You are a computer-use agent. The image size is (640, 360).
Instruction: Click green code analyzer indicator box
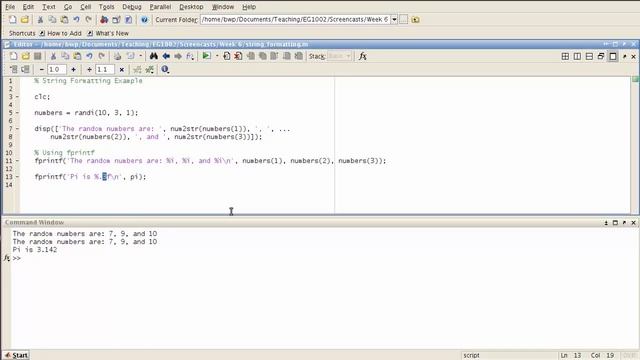(635, 79)
